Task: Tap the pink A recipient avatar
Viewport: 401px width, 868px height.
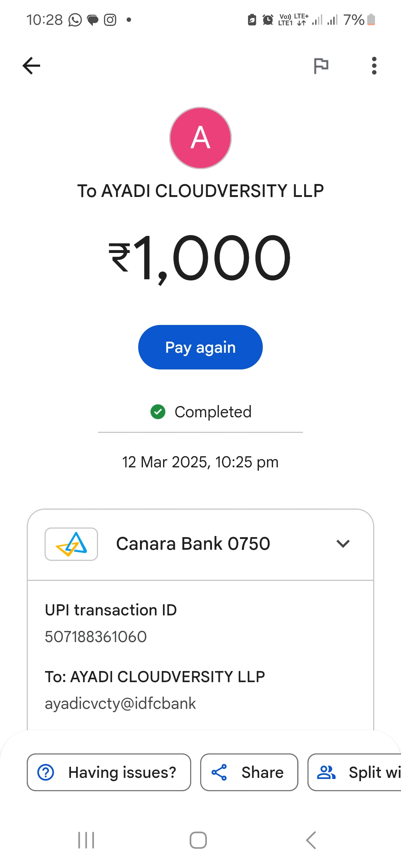Action: click(200, 138)
